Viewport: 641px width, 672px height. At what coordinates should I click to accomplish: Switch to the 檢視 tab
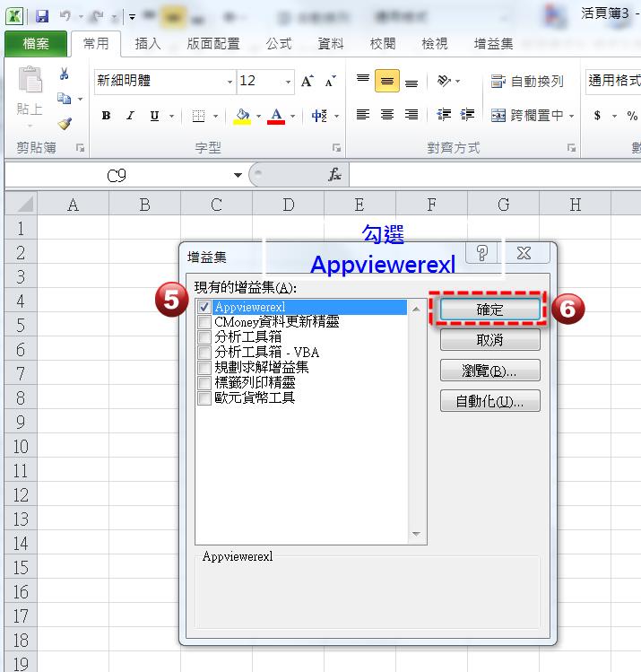[x=435, y=43]
